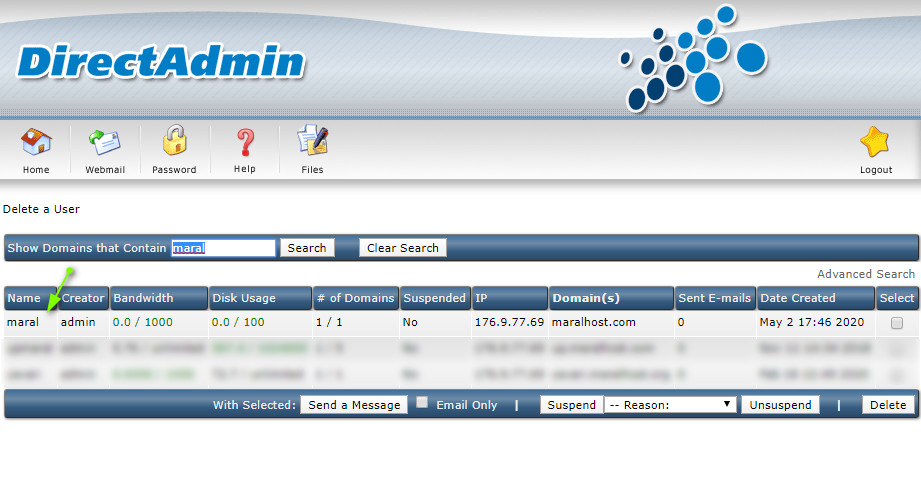Click the DirectAdmin logo
Viewport: 921px width, 488px height.
161,61
